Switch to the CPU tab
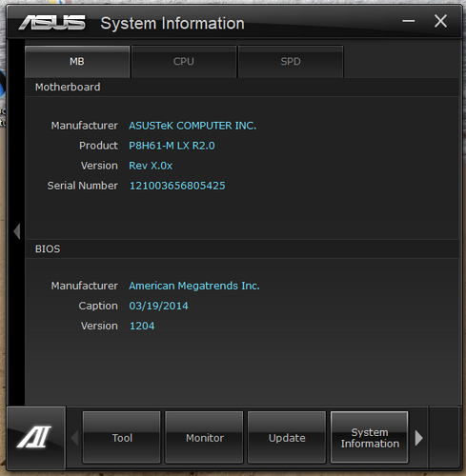Viewport: 466px width, 476px height. (x=184, y=62)
